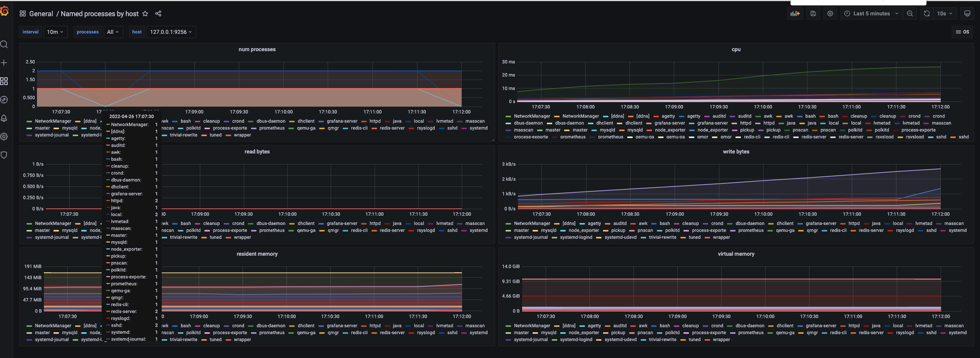Click the Create plus icon in sidebar
The image size is (980, 358).
tap(4, 63)
